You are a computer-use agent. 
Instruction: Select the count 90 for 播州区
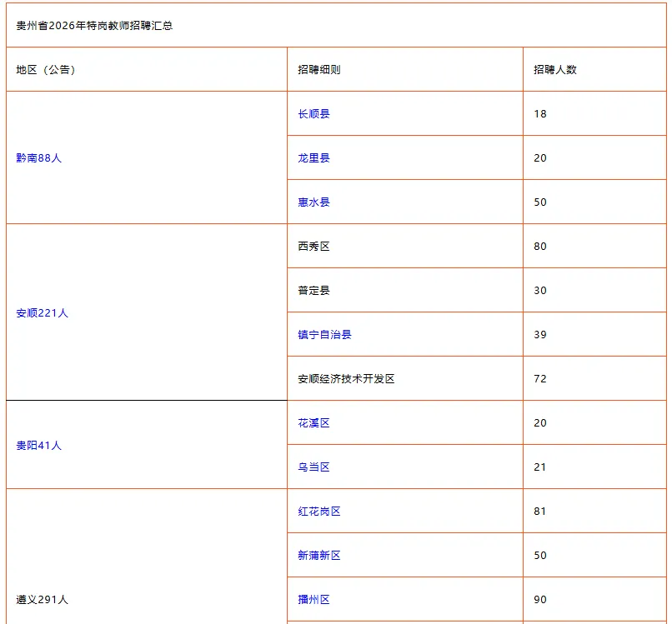(x=540, y=600)
